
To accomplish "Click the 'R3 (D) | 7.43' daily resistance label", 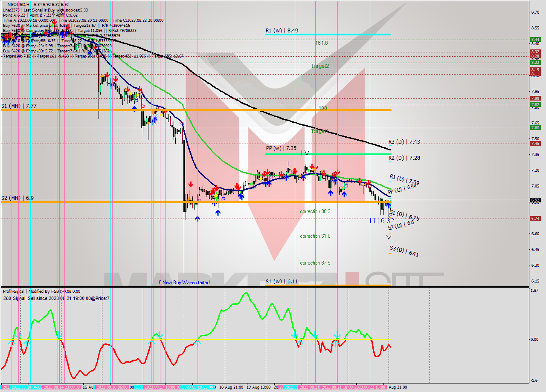I will (x=404, y=142).
